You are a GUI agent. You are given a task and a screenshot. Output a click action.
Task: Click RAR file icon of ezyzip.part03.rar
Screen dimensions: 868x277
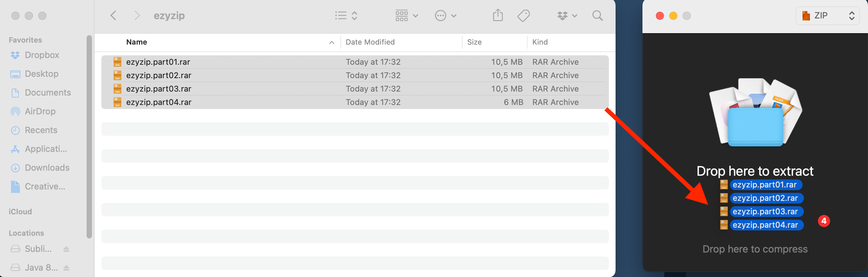click(x=117, y=89)
